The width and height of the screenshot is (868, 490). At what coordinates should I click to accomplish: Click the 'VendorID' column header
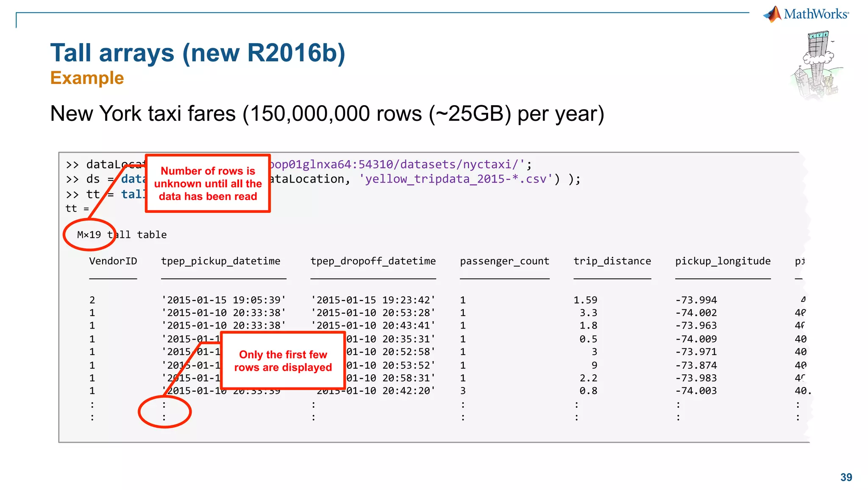[x=113, y=261]
